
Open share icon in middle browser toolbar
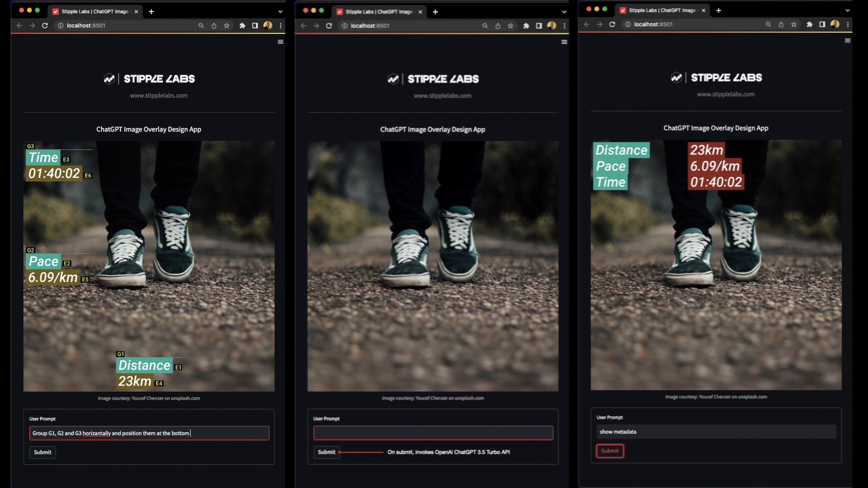498,26
